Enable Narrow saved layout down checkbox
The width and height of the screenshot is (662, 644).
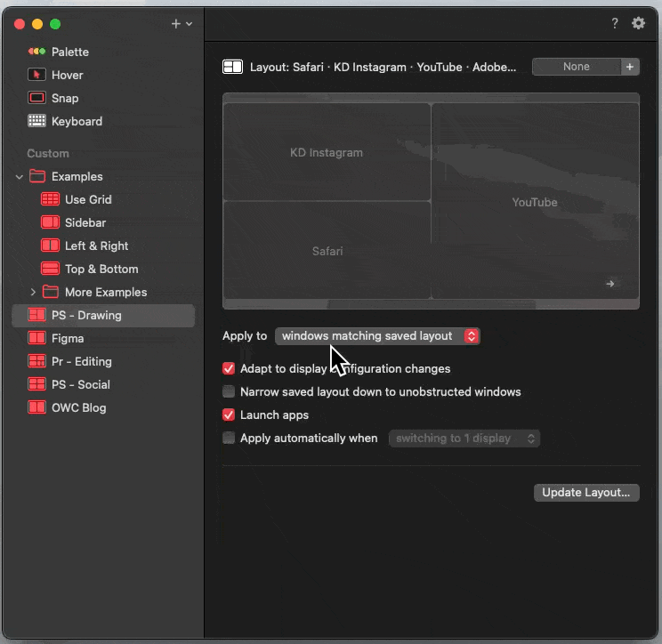(229, 391)
